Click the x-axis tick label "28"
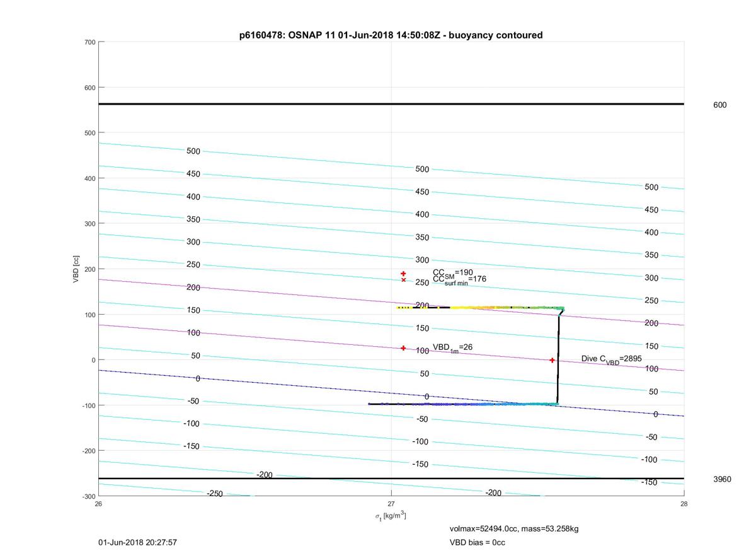 click(684, 503)
